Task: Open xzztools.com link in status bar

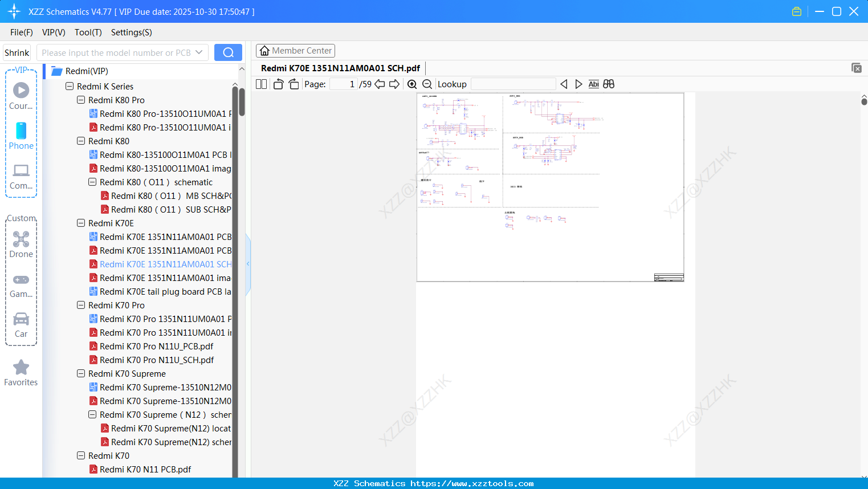Action: click(472, 483)
